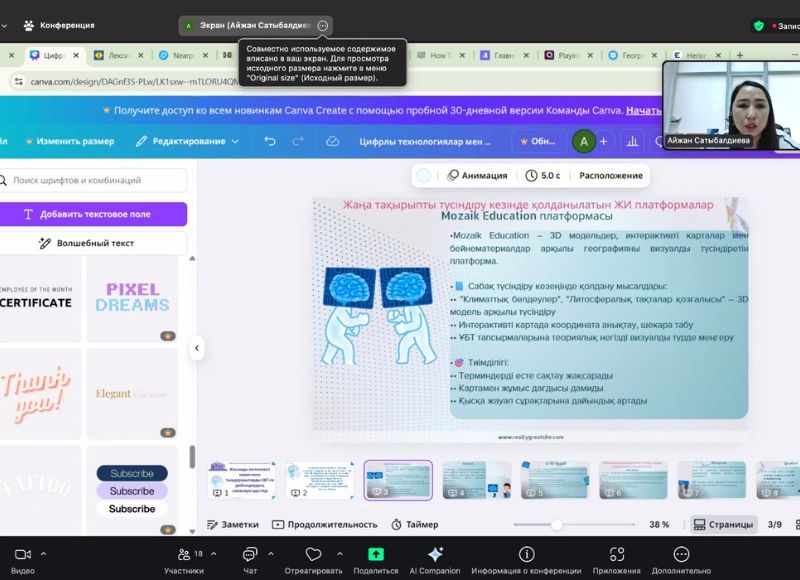Expand the Editing mode dropdown
800x580 pixels.
coord(188,142)
